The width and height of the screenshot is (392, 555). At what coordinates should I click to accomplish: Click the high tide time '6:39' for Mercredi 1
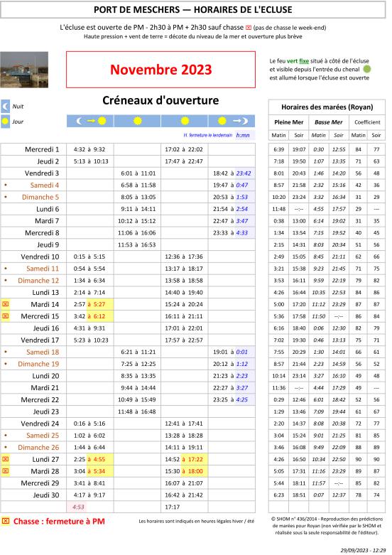tap(279, 149)
